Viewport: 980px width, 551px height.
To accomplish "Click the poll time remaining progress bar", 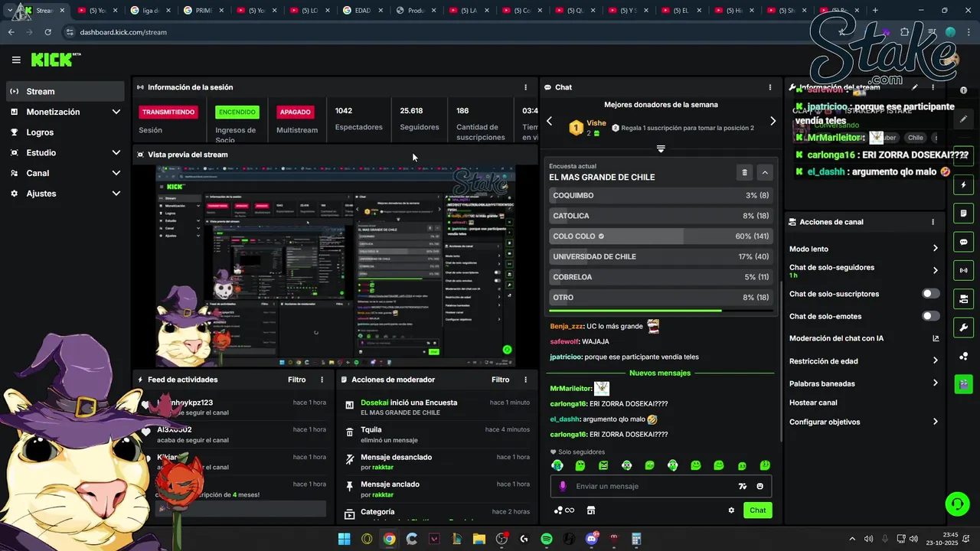I will point(661,311).
